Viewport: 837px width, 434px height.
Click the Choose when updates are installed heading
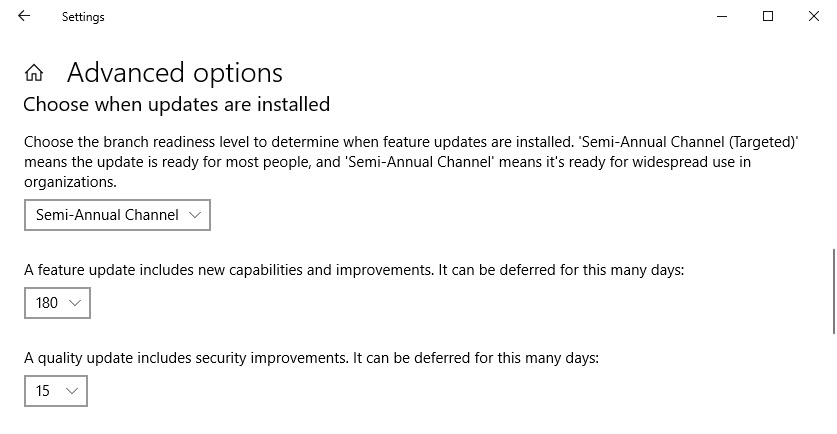(x=177, y=104)
